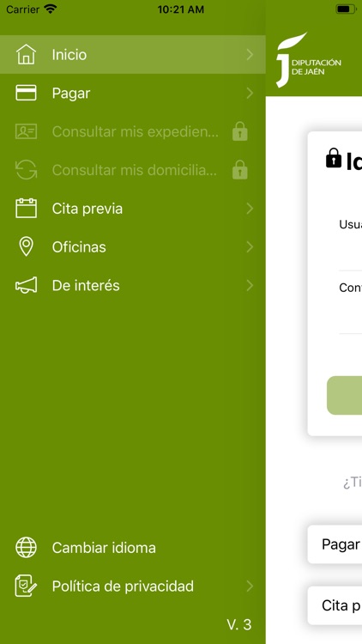Screen dimensions: 362x644
Task: Tap the home icon beside Inicio
Action: [x=26, y=55]
